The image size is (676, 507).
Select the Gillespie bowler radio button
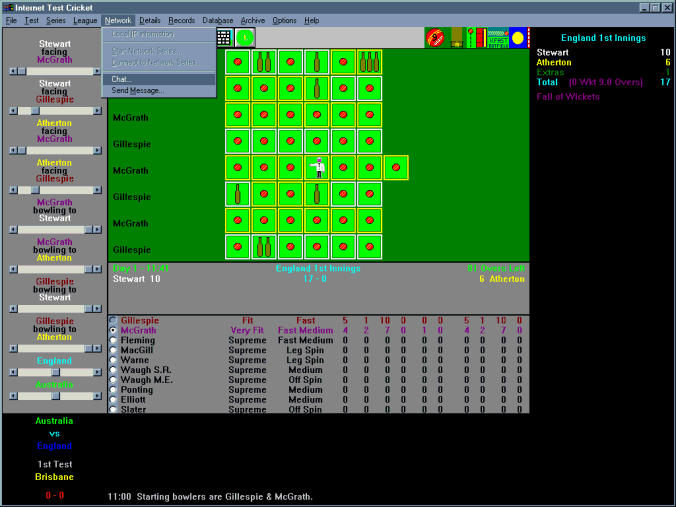(x=113, y=320)
